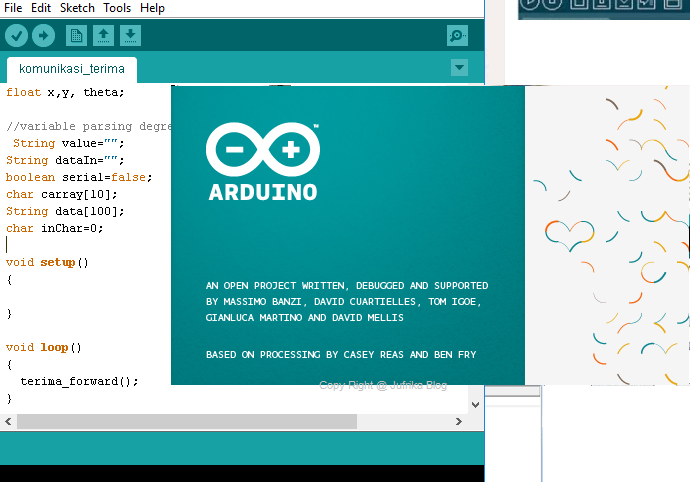The image size is (690, 482).
Task: Click the credits text 'BY MASSIMO BANZI, DAVID CUARTIELLES'
Action: click(311, 302)
